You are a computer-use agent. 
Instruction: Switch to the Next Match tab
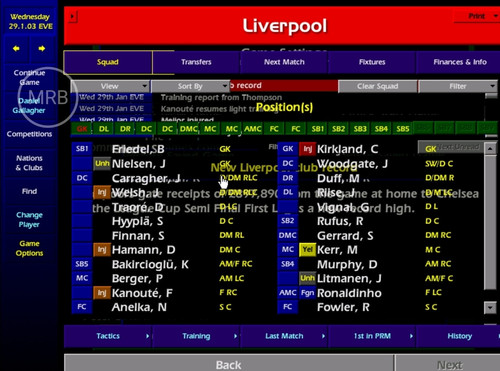284,62
